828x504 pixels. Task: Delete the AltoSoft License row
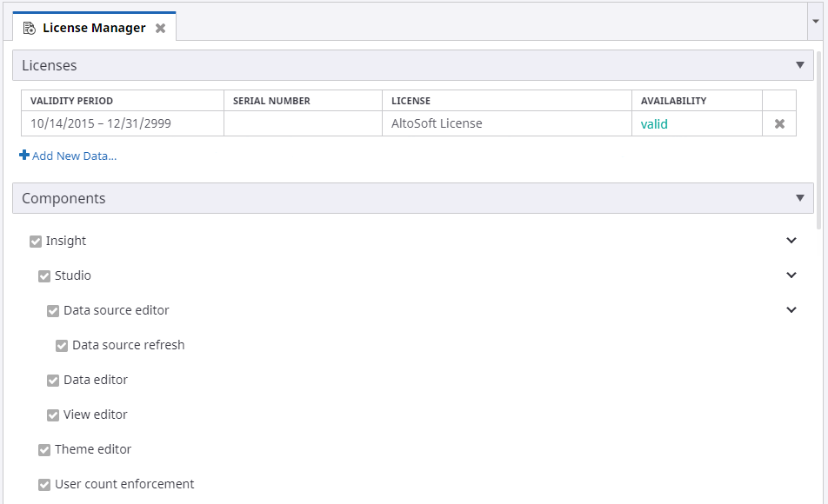tap(779, 123)
